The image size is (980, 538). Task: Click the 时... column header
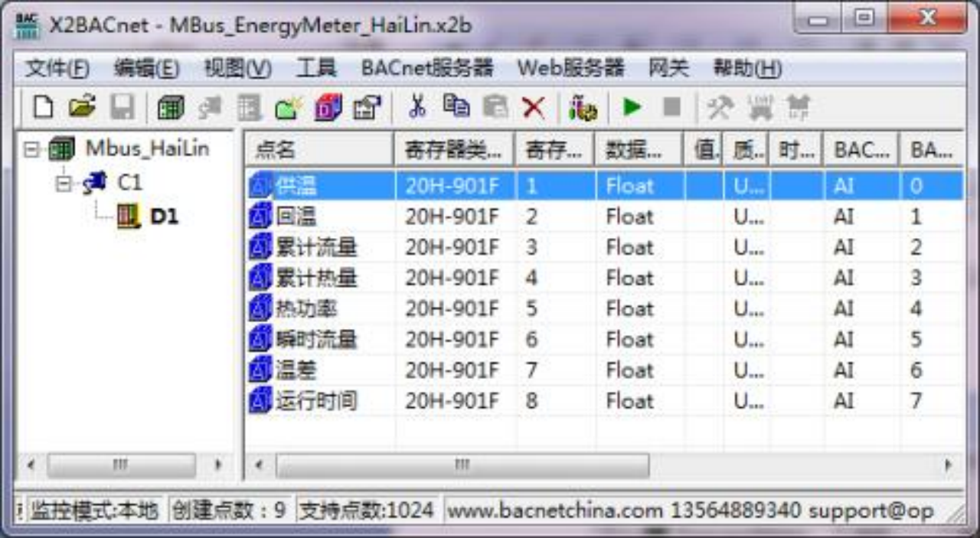(796, 150)
